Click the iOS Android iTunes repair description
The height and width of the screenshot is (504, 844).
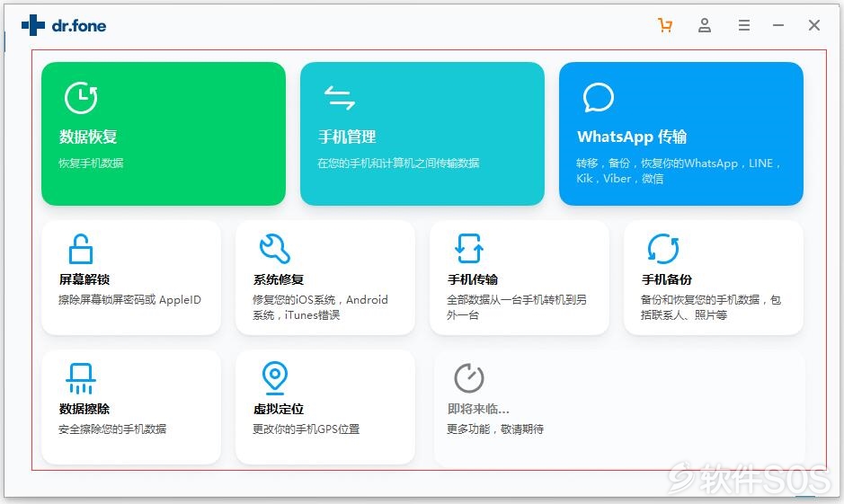point(320,307)
